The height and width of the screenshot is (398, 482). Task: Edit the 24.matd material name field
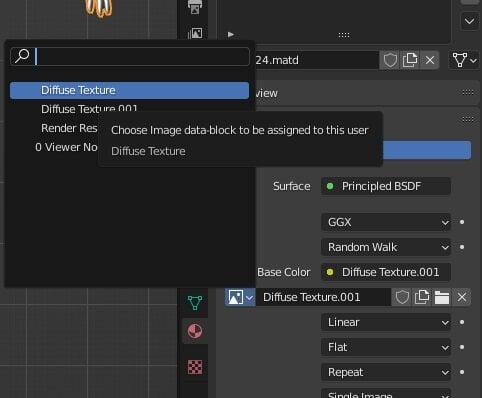coord(316,60)
